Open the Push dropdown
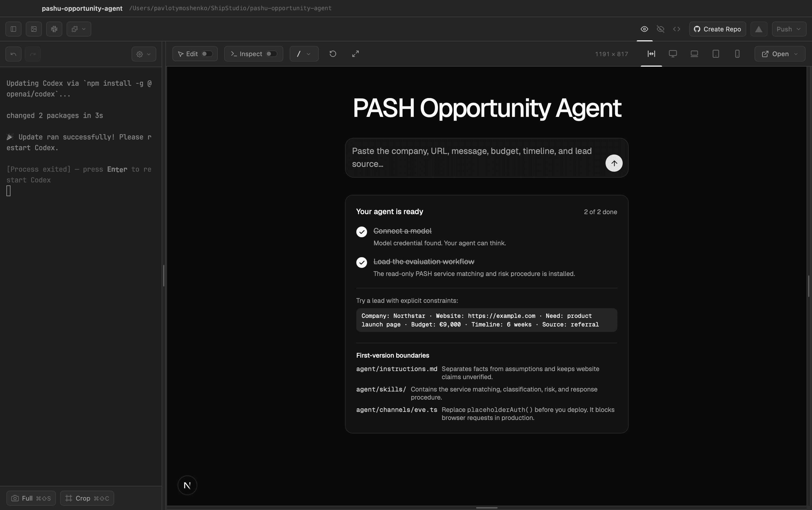812x510 pixels. click(x=789, y=29)
